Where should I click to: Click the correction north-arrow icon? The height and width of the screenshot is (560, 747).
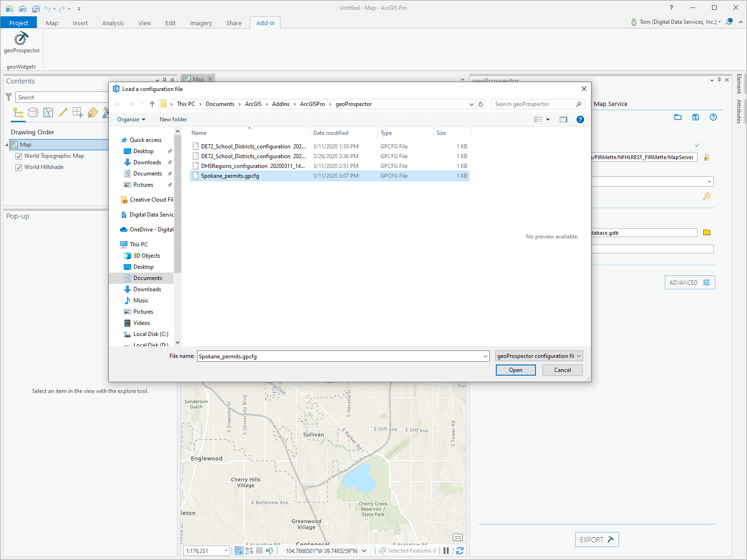[269, 551]
